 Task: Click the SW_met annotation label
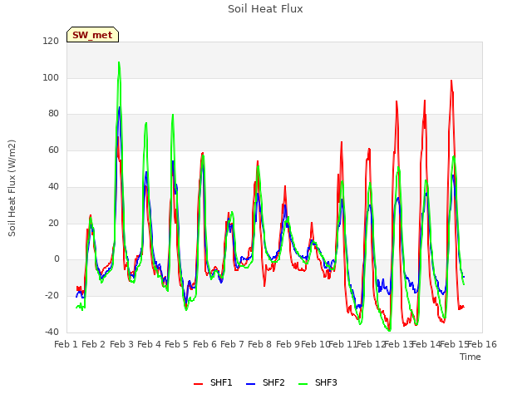(92, 35)
